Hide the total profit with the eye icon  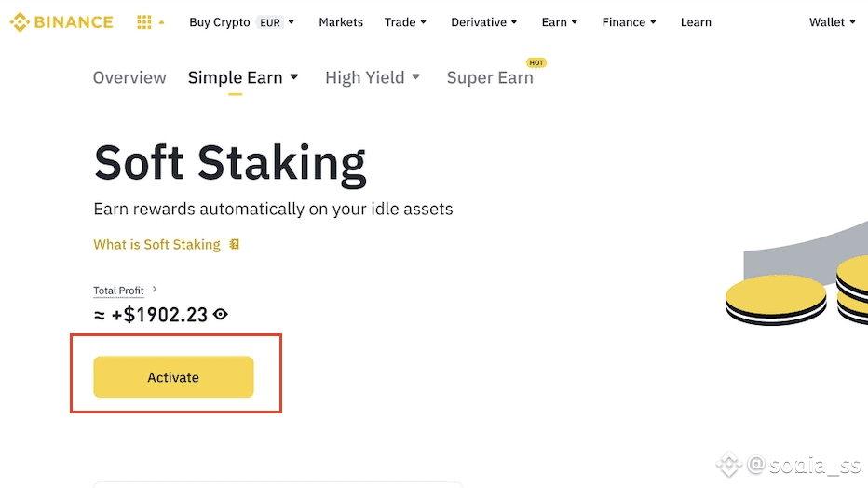(221, 315)
